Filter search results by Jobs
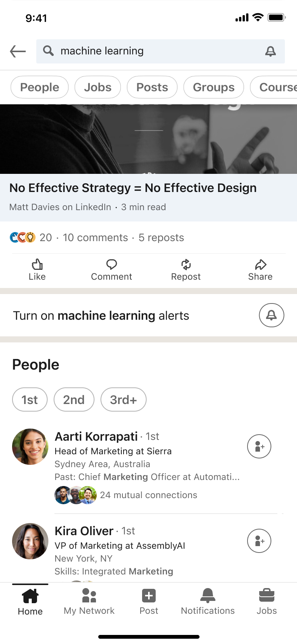297x644 pixels. pyautogui.click(x=97, y=87)
